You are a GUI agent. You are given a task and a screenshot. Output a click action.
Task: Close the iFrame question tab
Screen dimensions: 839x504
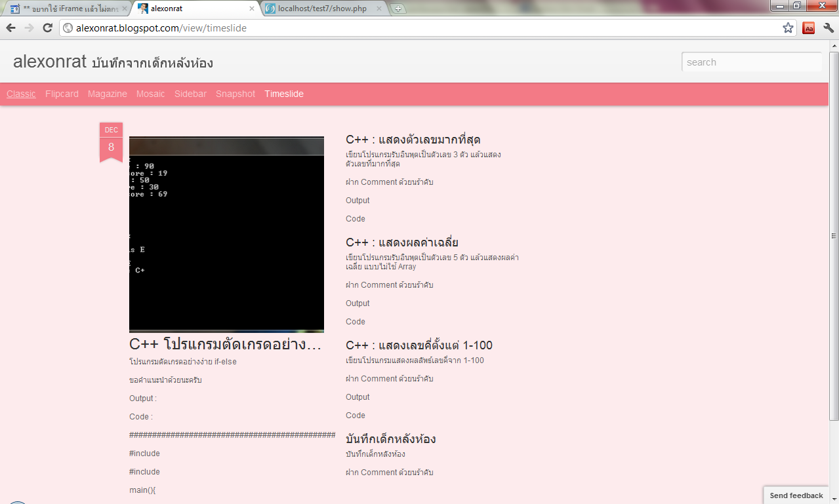pos(125,9)
